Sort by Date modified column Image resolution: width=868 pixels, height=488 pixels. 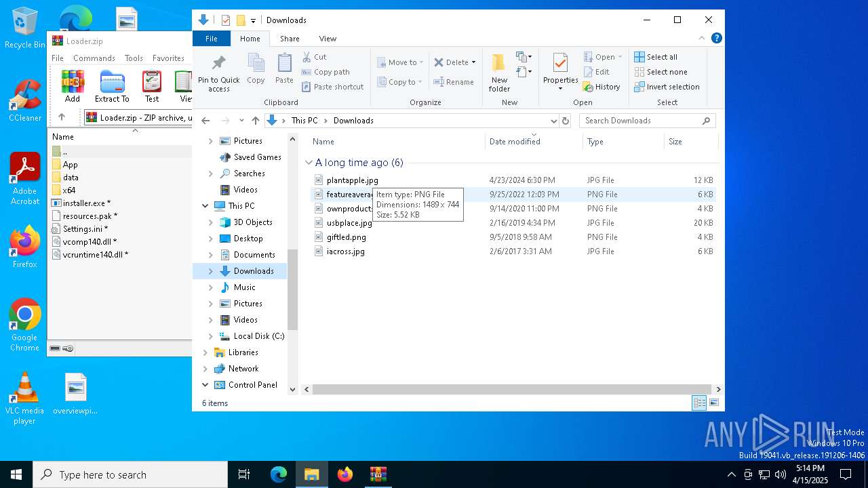[x=533, y=142]
